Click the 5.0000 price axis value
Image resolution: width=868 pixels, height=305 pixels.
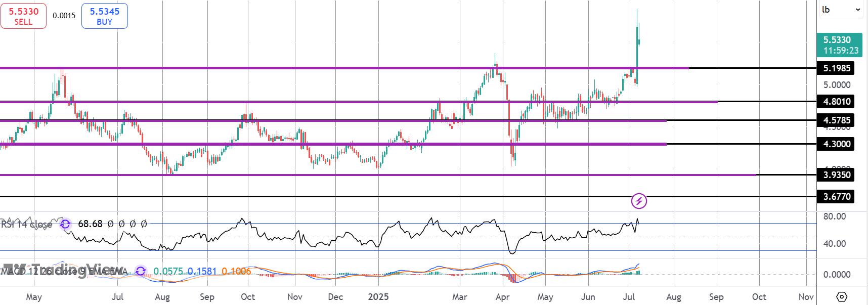pos(837,85)
